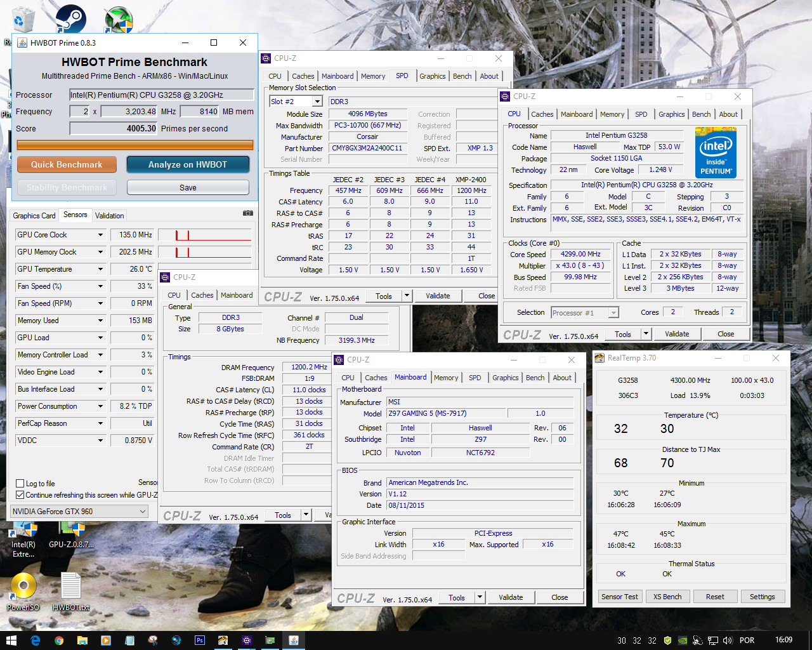
Task: Open the Caches tab in the CPU-Z CPU window
Action: point(542,114)
